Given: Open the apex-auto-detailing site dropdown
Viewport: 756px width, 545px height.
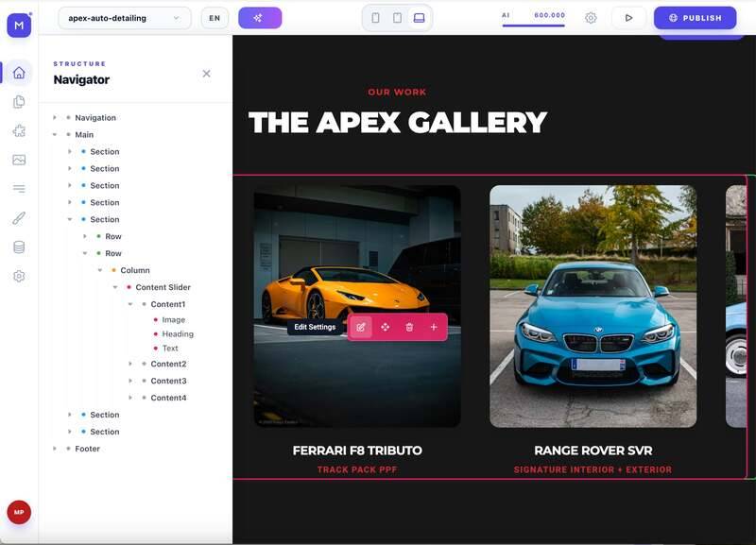Looking at the screenshot, I should click(x=125, y=18).
